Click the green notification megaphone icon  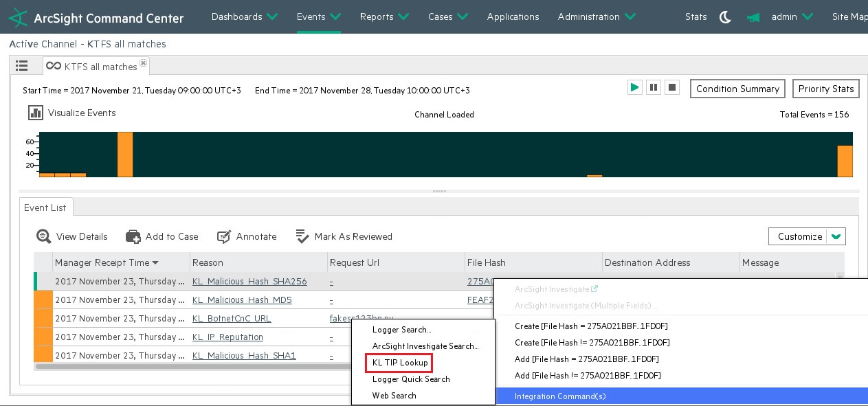pos(754,17)
